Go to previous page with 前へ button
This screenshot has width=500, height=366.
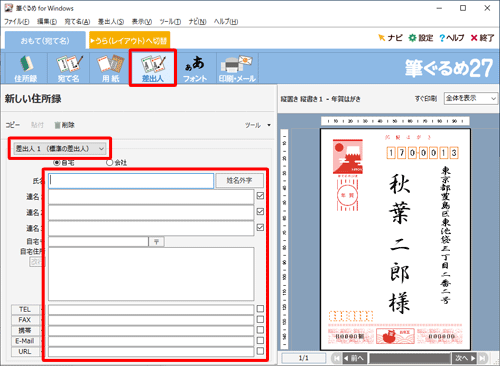(x=355, y=358)
